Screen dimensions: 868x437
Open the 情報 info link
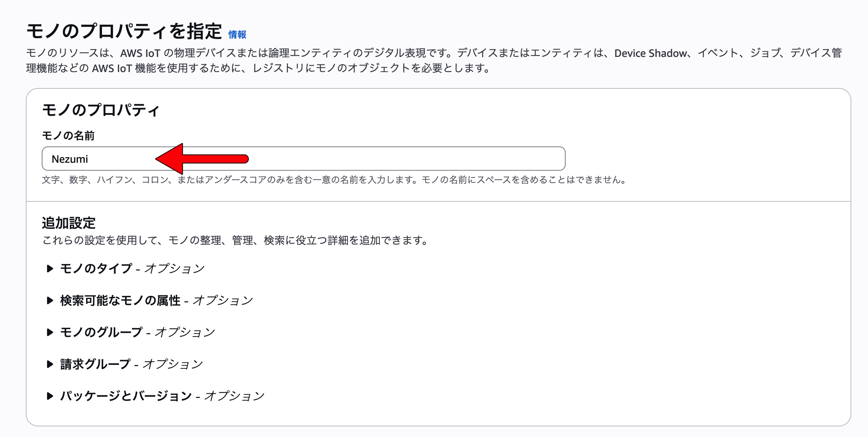237,35
